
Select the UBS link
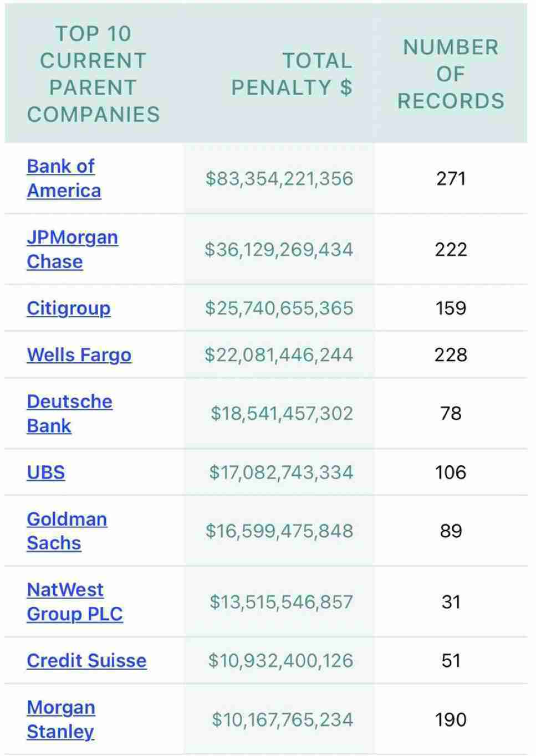(45, 472)
